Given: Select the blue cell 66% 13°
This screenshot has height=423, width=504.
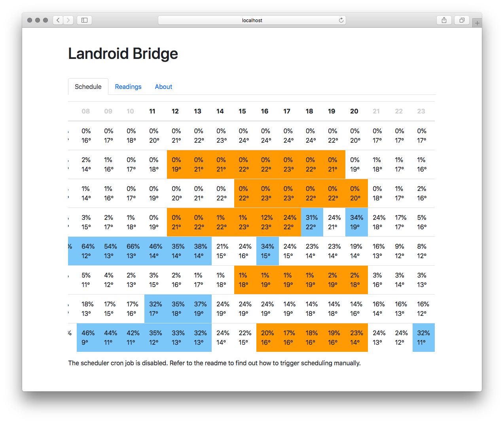Looking at the screenshot, I should point(133,251).
